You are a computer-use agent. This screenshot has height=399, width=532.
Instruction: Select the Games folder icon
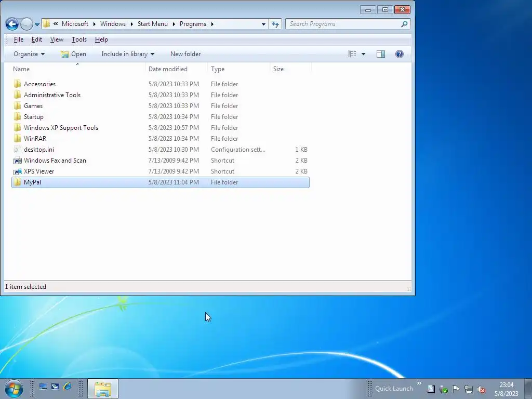(x=17, y=106)
